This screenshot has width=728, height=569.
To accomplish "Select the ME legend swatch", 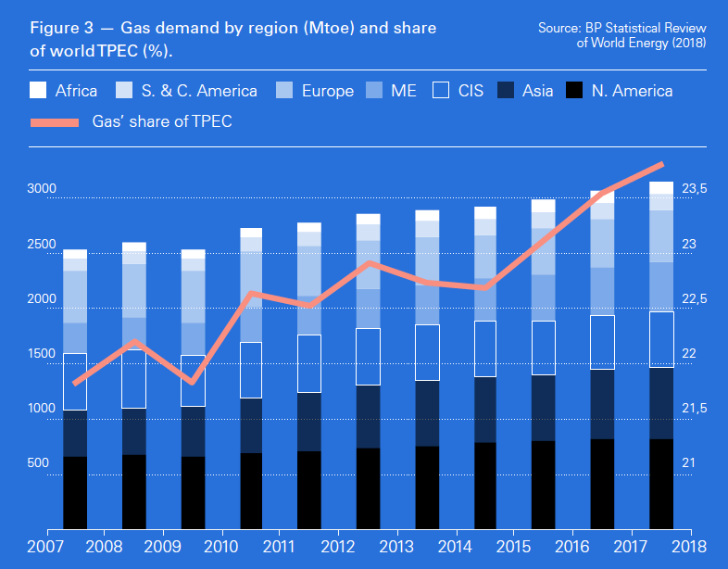I will tap(372, 90).
